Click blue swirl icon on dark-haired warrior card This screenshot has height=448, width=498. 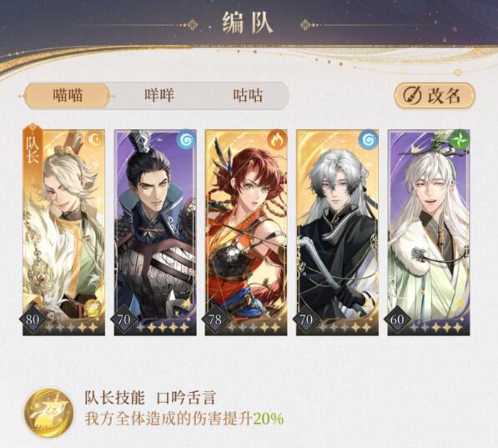point(187,140)
